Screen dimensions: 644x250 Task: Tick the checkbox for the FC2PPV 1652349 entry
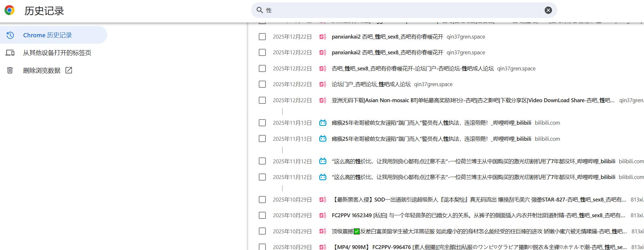pyautogui.click(x=262, y=215)
